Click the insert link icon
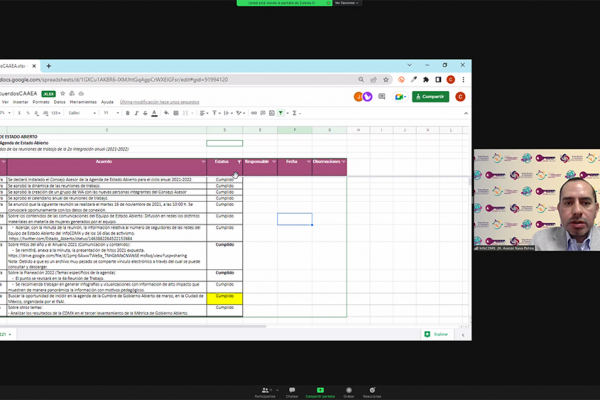 point(254,113)
